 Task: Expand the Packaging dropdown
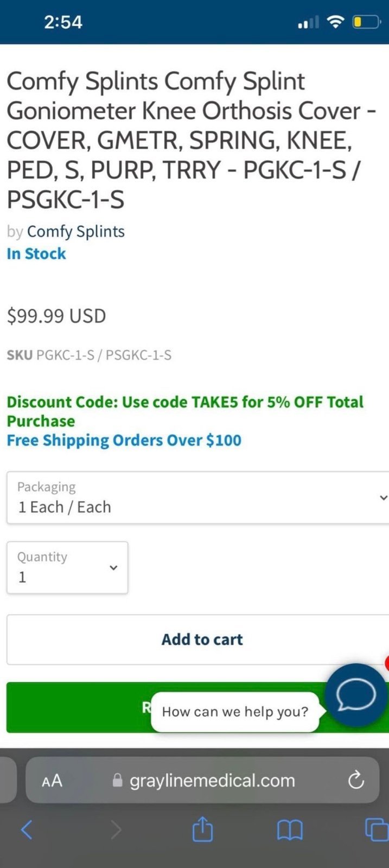point(197,497)
